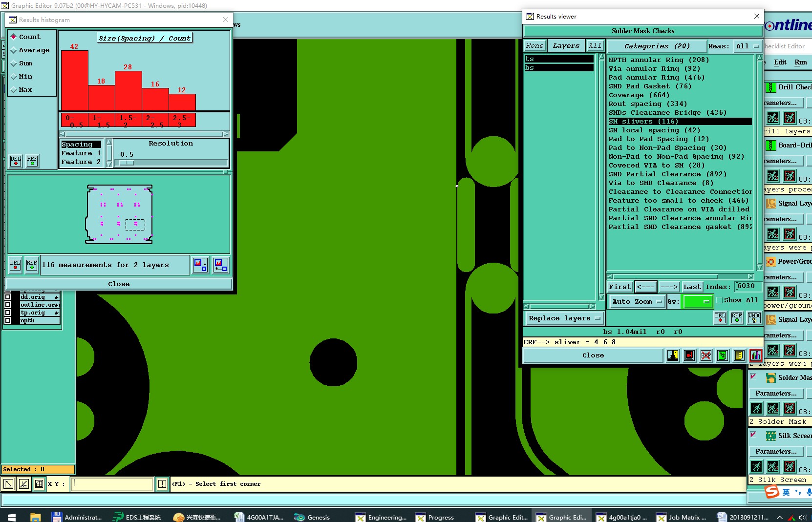Click the histogram bar with count 28
This screenshot has width=812, height=522.
128,91
